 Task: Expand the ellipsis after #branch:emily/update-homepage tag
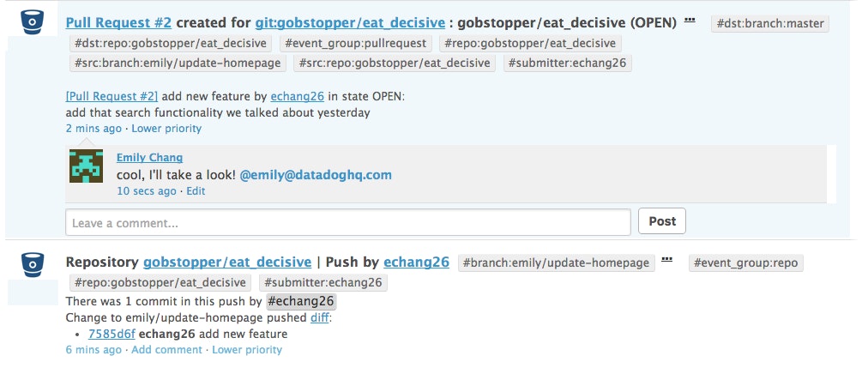tap(666, 260)
